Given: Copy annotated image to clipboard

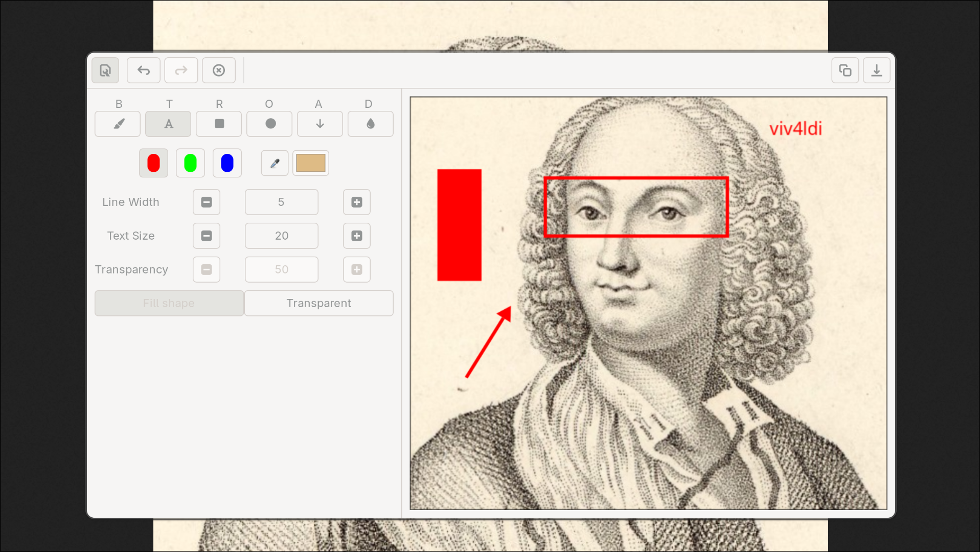Looking at the screenshot, I should [x=845, y=71].
